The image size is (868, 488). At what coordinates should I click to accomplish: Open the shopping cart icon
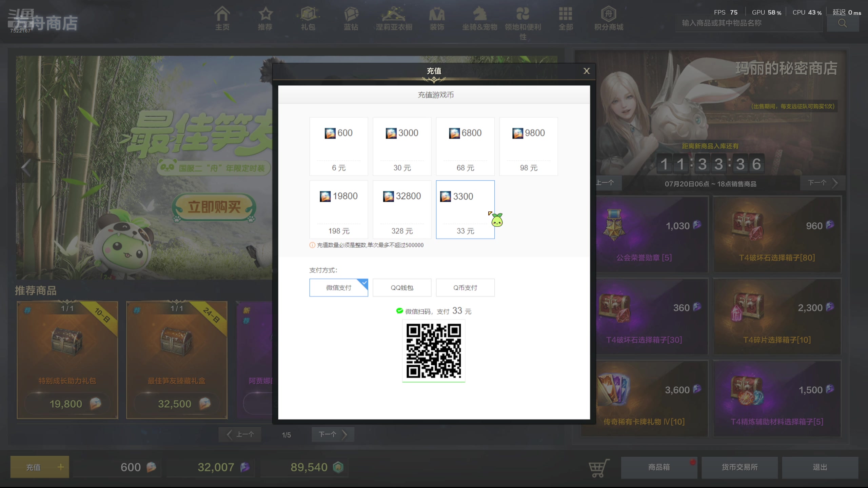point(599,468)
